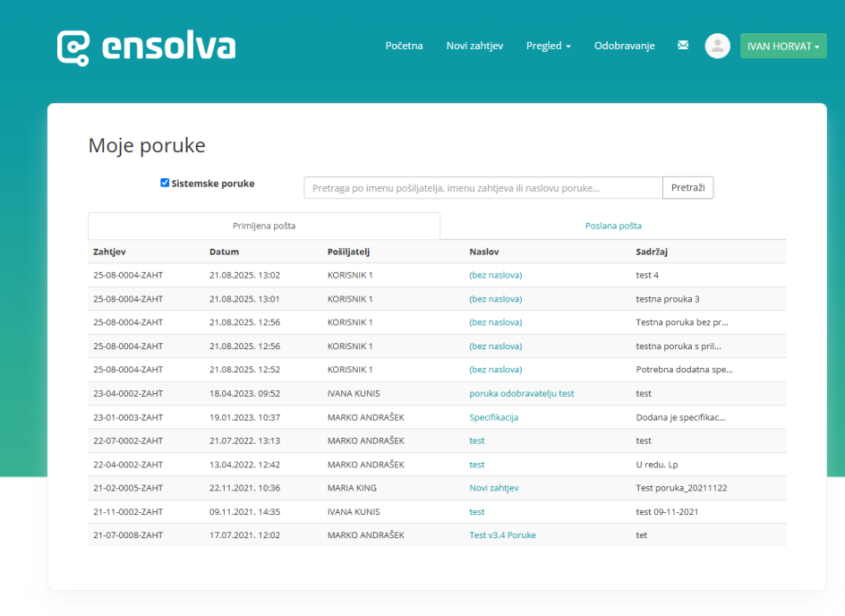This screenshot has height=616, width=845.
Task: Switch to Poslana pošta tab
Action: (612, 226)
